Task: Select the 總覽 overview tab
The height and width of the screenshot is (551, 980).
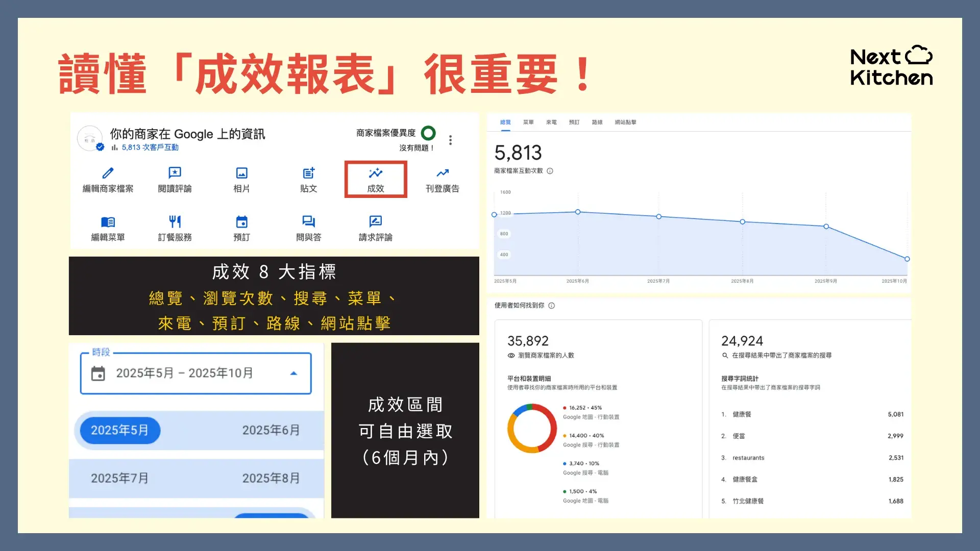Action: (x=505, y=122)
